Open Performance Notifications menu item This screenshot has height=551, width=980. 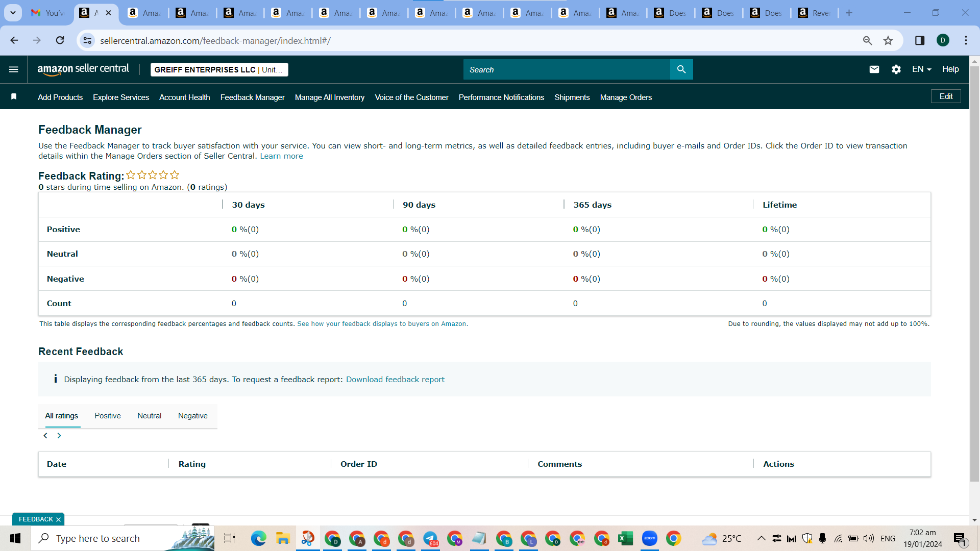click(x=501, y=97)
